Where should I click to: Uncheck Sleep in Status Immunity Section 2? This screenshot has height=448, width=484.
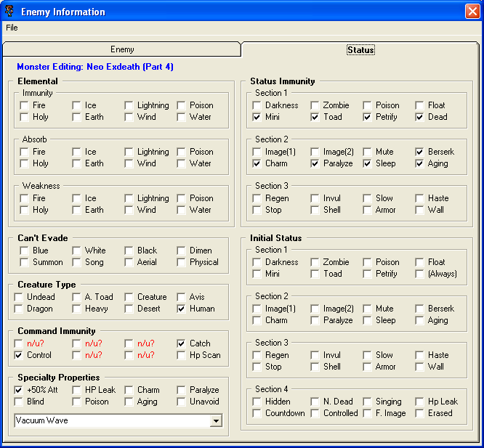pyautogui.click(x=367, y=163)
